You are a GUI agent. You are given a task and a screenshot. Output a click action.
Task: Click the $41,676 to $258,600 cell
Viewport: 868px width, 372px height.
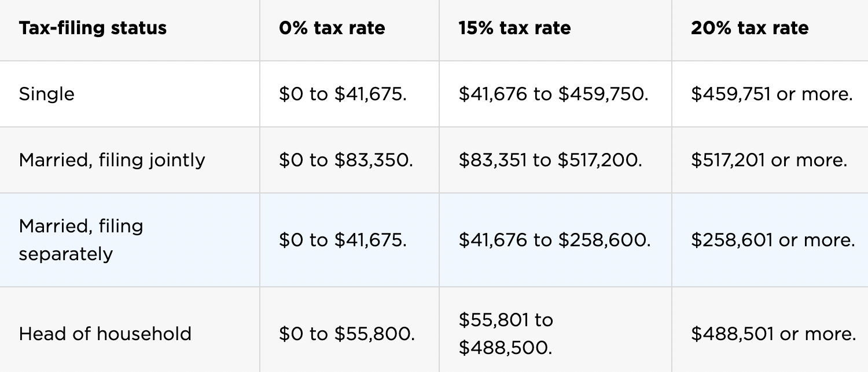pyautogui.click(x=555, y=240)
